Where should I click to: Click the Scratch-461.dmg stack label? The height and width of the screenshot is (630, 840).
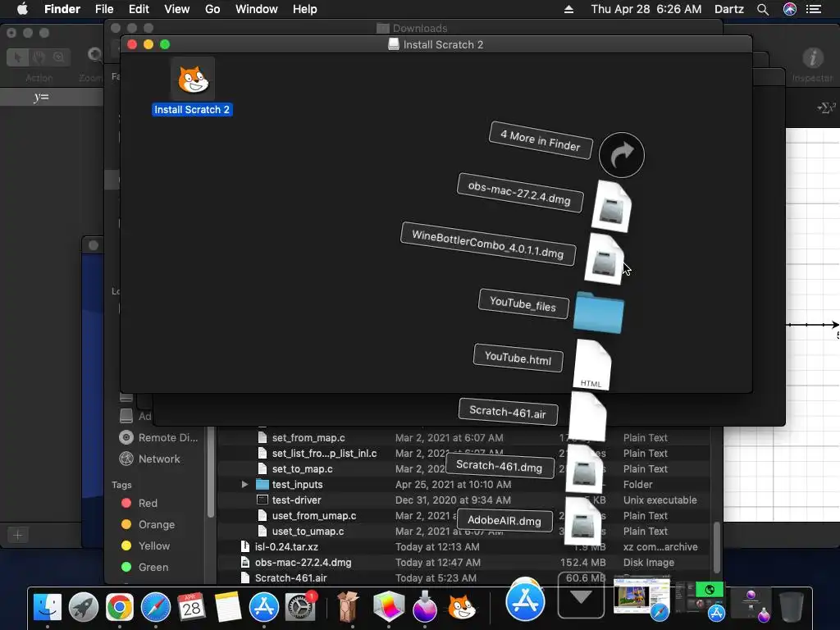pos(500,466)
